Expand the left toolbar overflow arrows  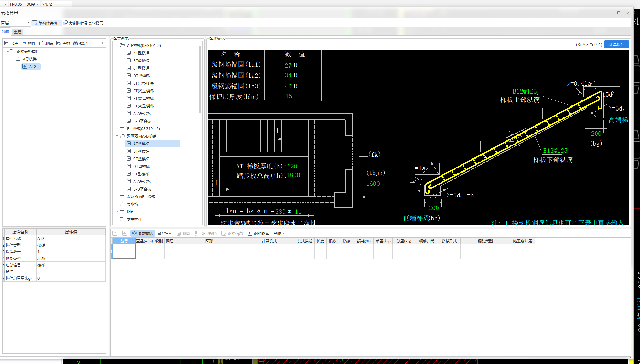coord(103,43)
